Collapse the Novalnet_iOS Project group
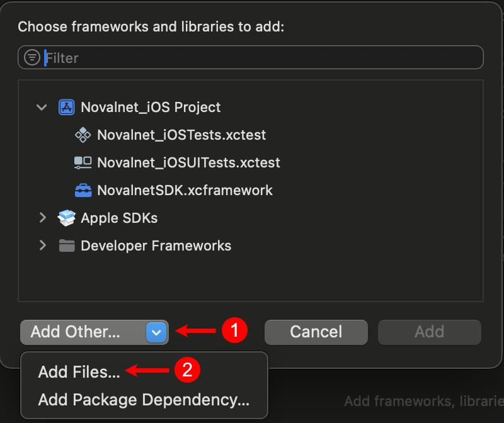Viewport: 504px width, 423px height. [x=42, y=107]
